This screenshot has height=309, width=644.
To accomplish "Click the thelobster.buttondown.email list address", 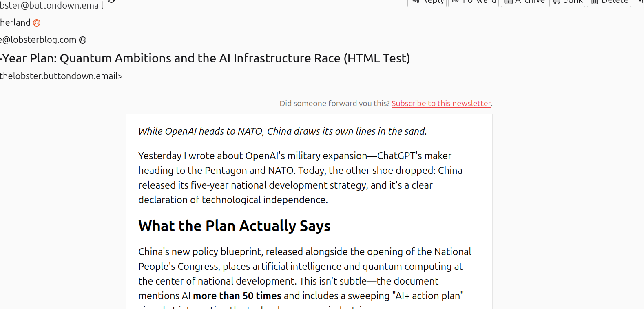I will pos(61,76).
